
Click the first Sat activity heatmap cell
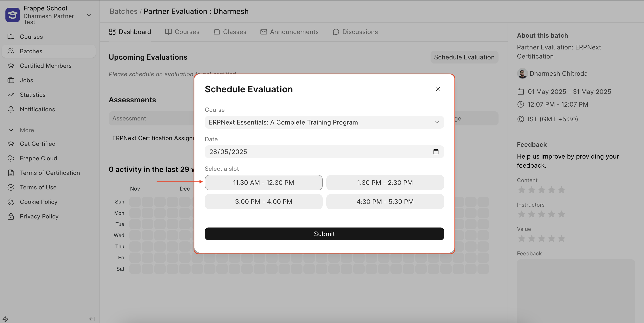(x=135, y=269)
